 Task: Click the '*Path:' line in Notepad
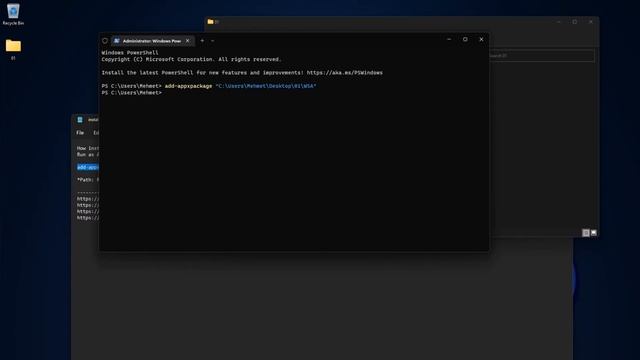[88, 180]
